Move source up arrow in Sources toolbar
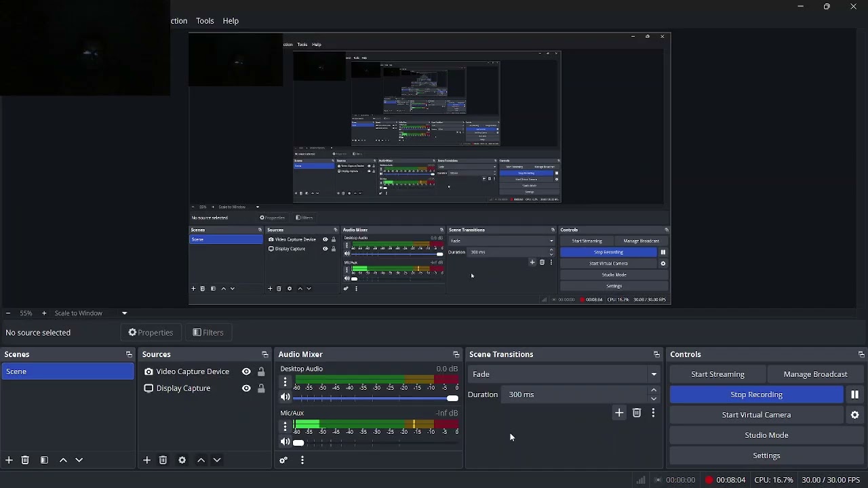The image size is (868, 488). (201, 460)
